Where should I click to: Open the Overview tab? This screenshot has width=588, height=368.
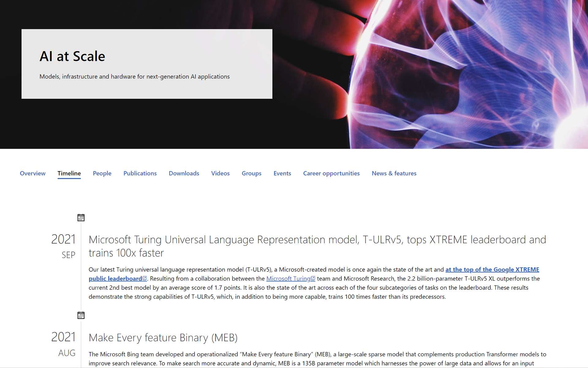click(32, 173)
